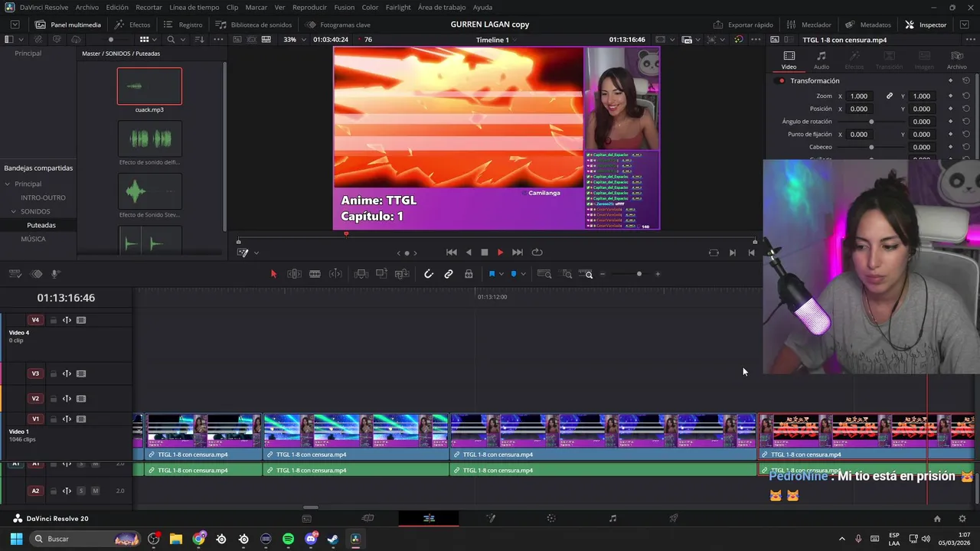Open the Fairlight page at bottom

click(612, 519)
